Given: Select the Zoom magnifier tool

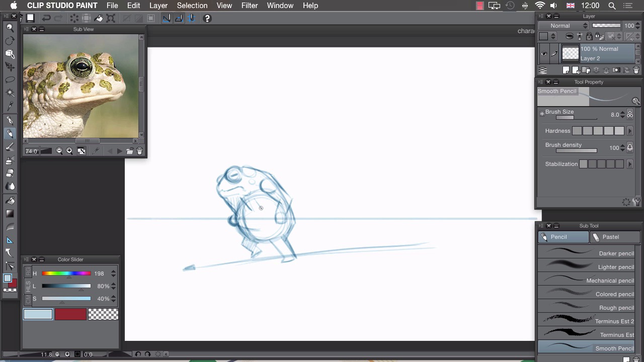Looking at the screenshot, I should coord(10,27).
